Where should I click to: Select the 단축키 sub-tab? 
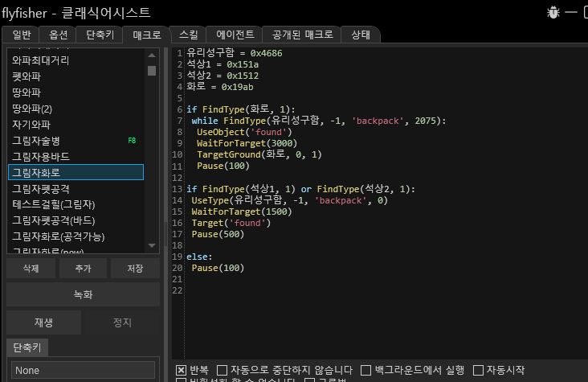[27, 347]
